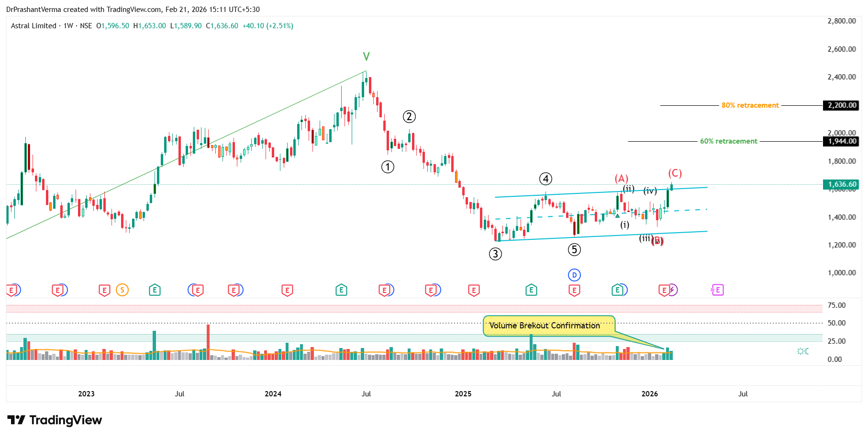Click the 60% retracement text label
Image resolution: width=868 pixels, height=438 pixels.
point(728,141)
